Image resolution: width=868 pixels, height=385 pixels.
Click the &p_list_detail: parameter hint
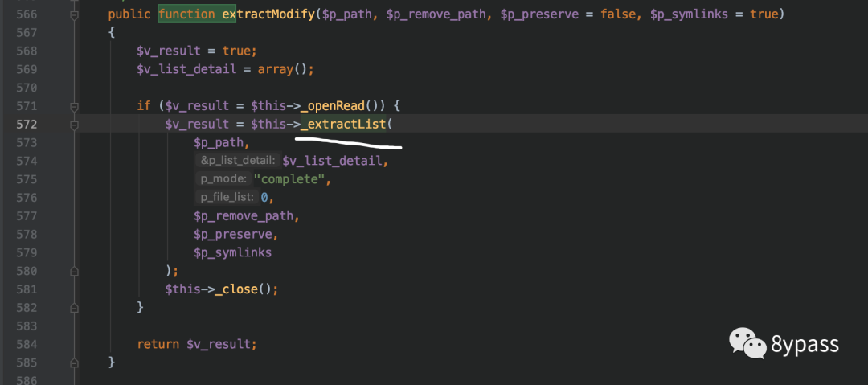(x=238, y=161)
